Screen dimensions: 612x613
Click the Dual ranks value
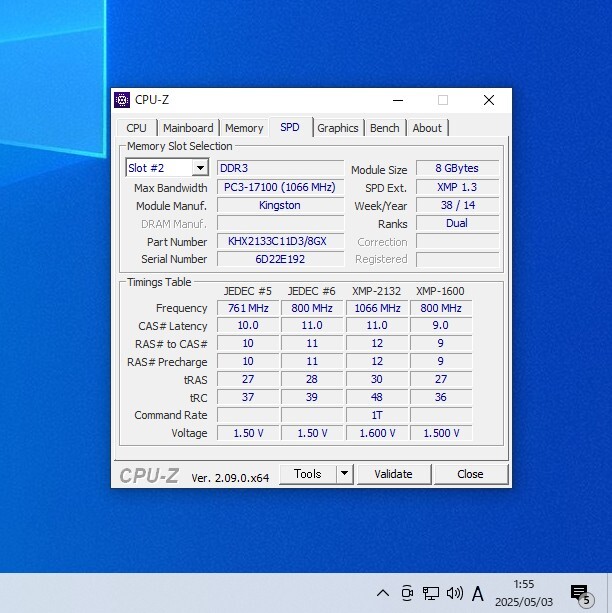click(457, 223)
